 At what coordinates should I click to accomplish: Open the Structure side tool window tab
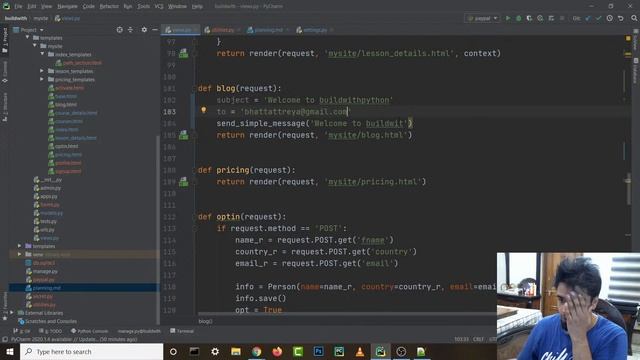tap(4, 107)
